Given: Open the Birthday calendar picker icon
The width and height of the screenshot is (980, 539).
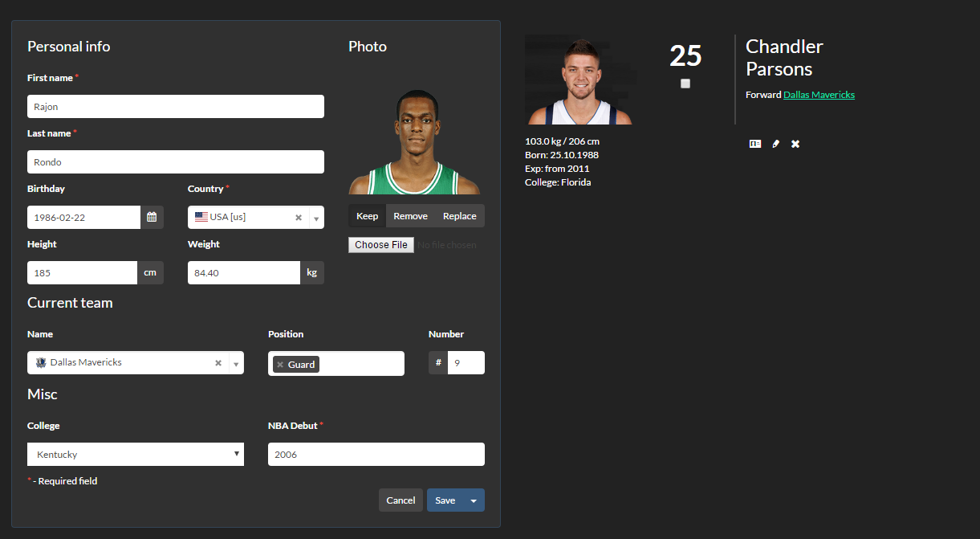Looking at the screenshot, I should point(152,217).
